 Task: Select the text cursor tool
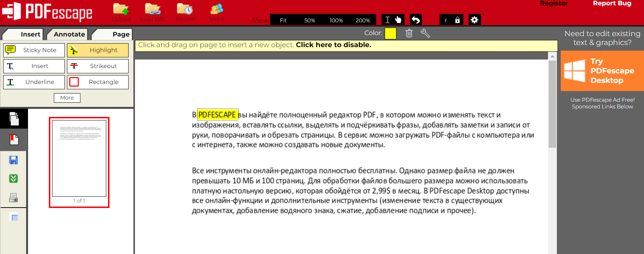pyautogui.click(x=388, y=20)
